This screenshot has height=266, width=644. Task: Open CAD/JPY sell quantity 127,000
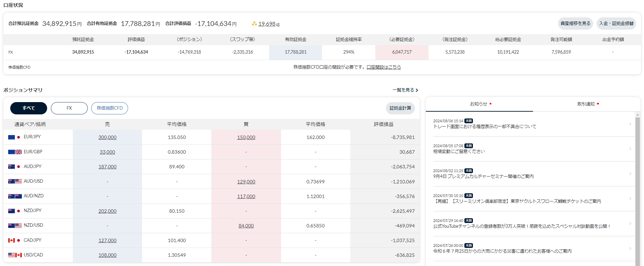pyautogui.click(x=108, y=240)
